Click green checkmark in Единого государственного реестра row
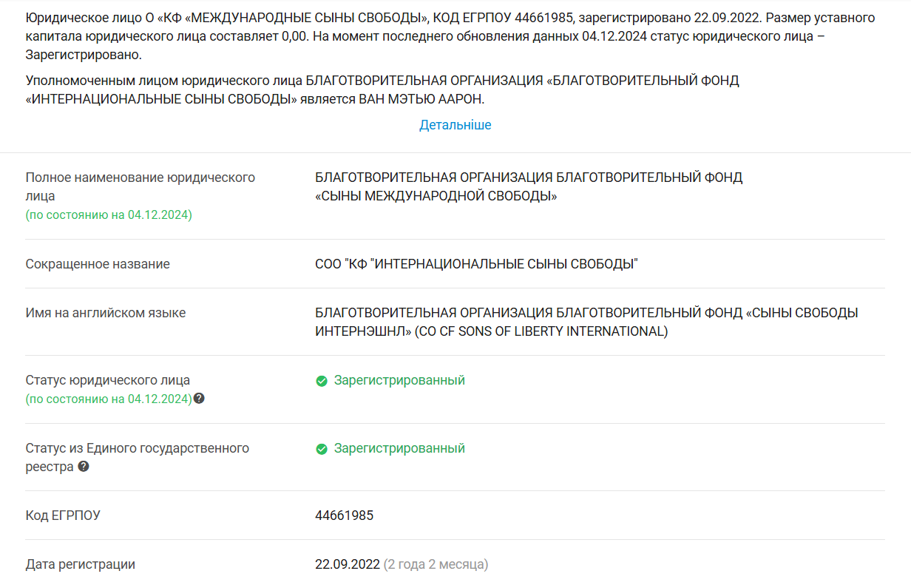Image resolution: width=911 pixels, height=588 pixels. click(322, 449)
